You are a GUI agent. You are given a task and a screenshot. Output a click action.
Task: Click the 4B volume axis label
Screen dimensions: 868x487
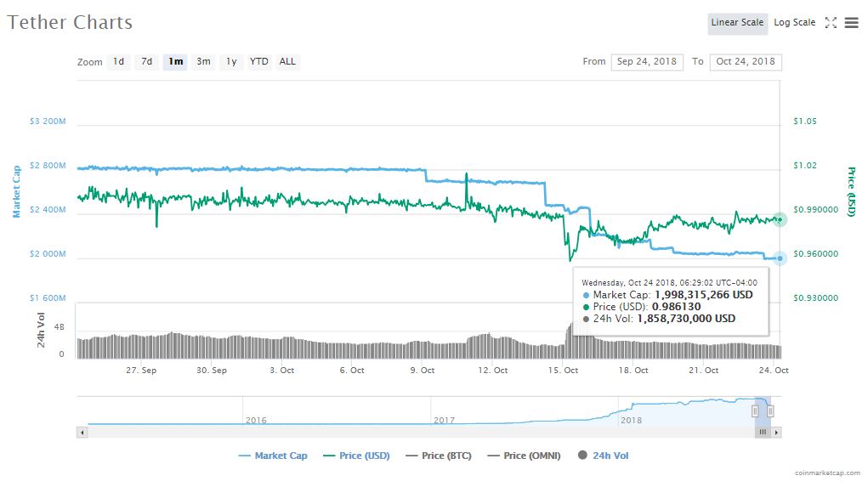coord(60,327)
